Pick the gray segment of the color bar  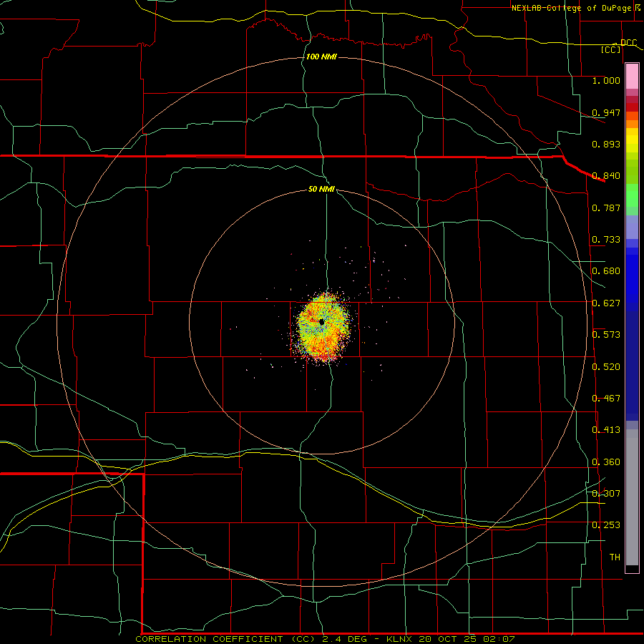pos(632,497)
